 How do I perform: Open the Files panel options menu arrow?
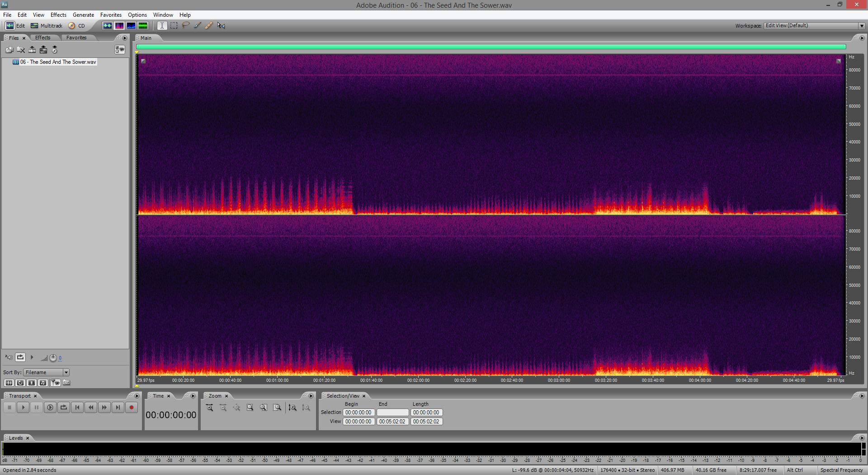click(x=125, y=38)
